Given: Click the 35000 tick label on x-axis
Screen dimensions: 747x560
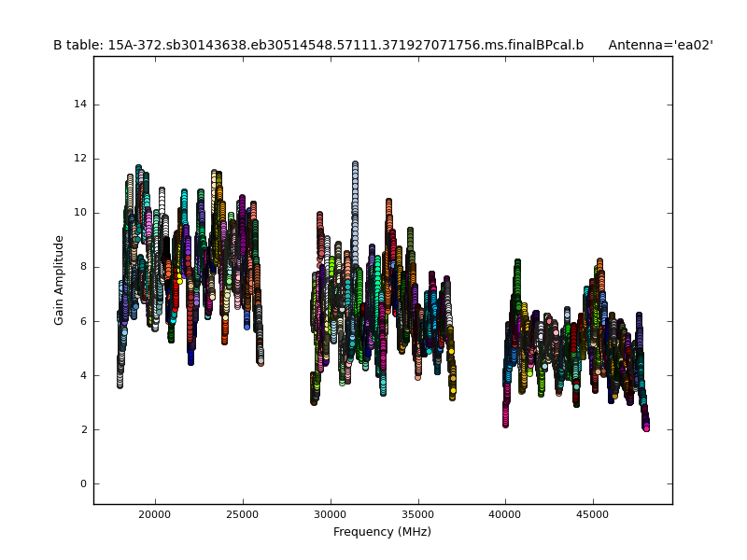Looking at the screenshot, I should [417, 513].
